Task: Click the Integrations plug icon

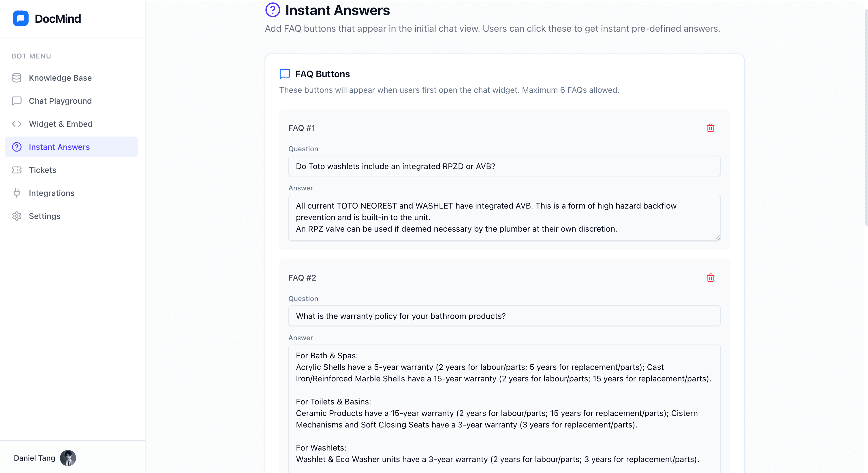Action: tap(17, 193)
